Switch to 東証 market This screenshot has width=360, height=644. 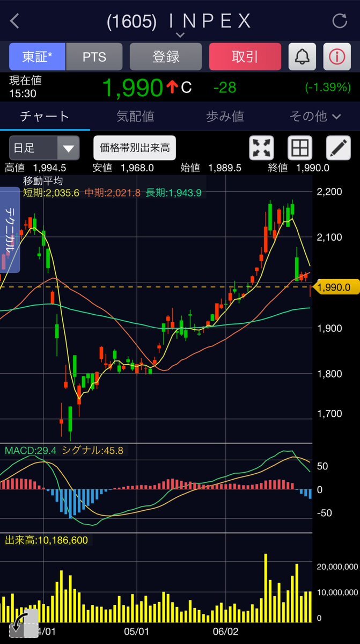pyautogui.click(x=38, y=57)
